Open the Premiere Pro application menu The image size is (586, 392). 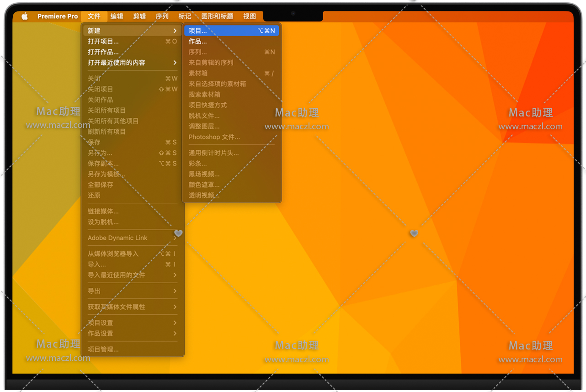click(58, 16)
